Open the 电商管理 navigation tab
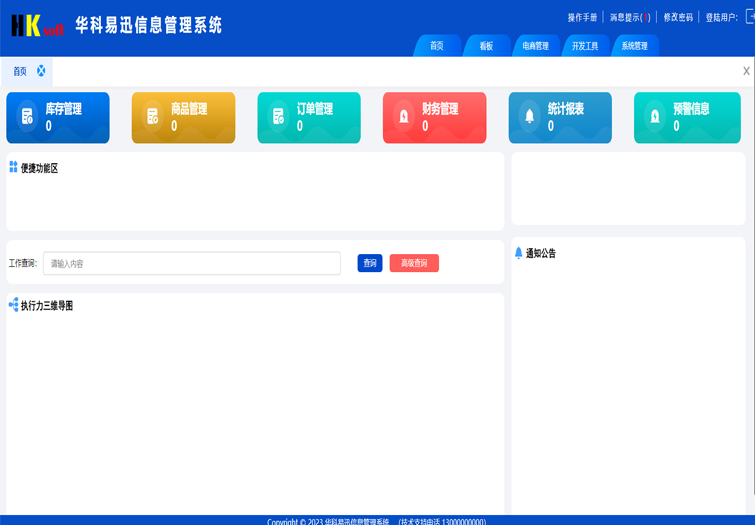The image size is (755, 525). [535, 46]
